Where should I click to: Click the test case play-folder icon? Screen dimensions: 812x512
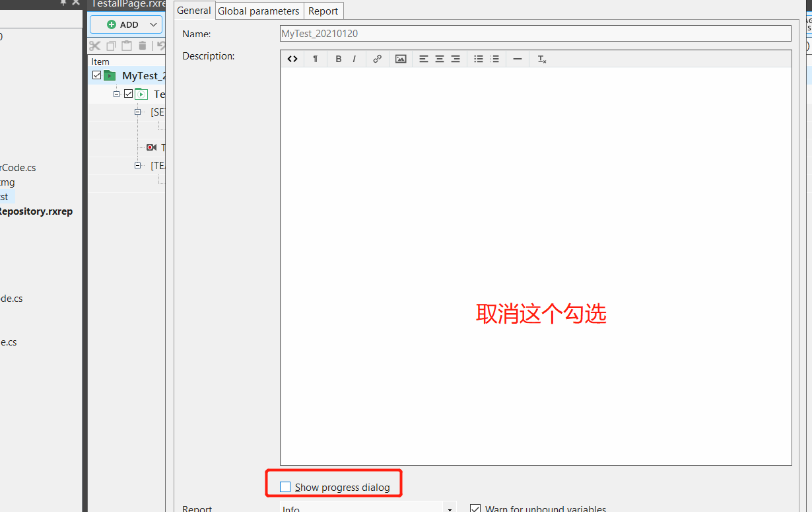click(141, 94)
